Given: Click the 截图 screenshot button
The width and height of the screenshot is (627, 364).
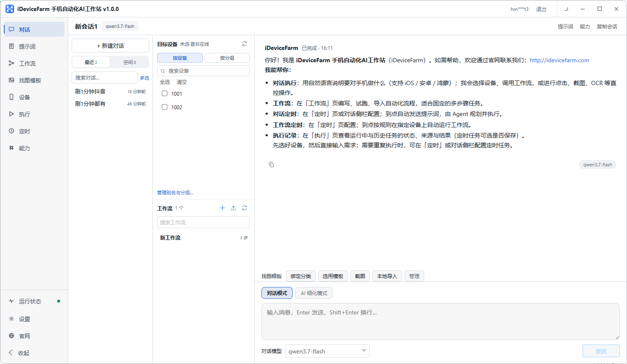Looking at the screenshot, I should [360, 276].
